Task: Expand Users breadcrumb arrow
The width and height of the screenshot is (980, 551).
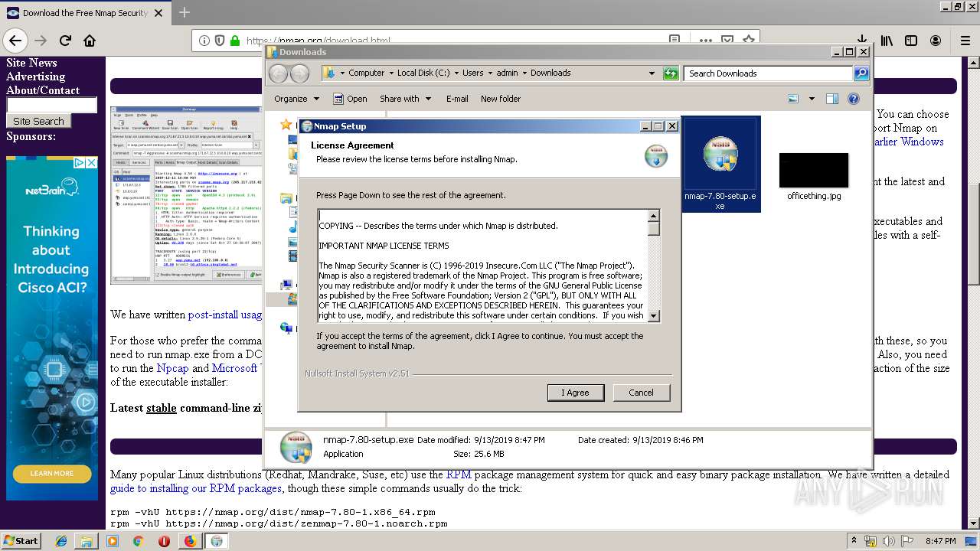Action: pos(490,73)
